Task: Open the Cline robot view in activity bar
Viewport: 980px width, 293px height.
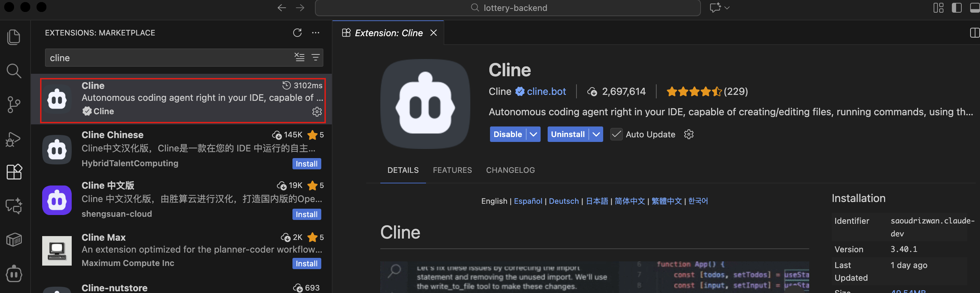Action: click(14, 273)
